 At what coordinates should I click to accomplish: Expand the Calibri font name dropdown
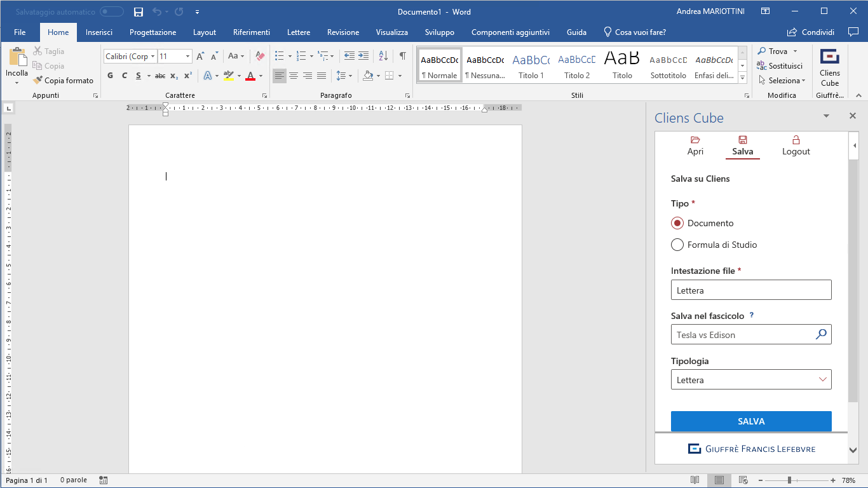(153, 57)
